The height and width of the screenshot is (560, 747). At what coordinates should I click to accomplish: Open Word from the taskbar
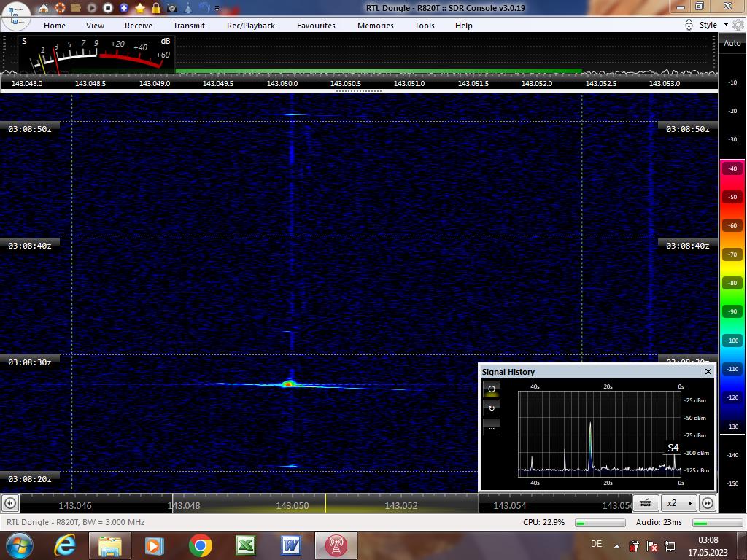click(x=290, y=545)
